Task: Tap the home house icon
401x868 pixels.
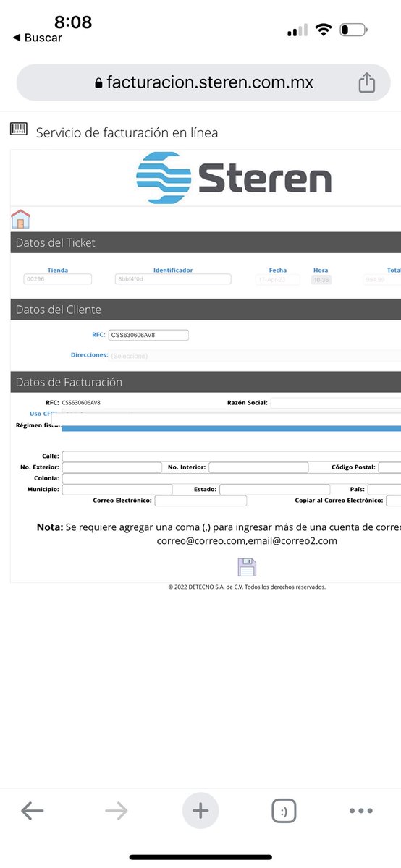Action: (20, 218)
